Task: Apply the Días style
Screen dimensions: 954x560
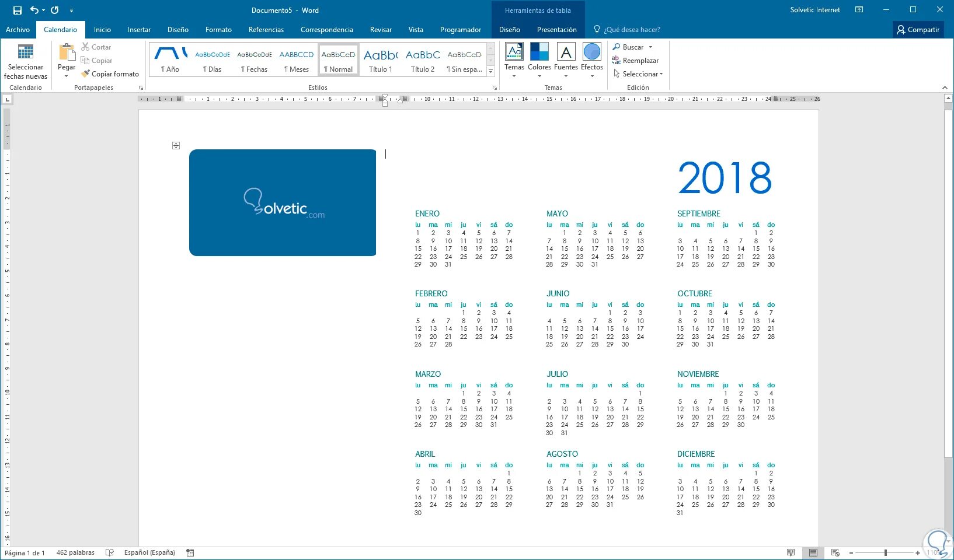Action: [x=213, y=60]
